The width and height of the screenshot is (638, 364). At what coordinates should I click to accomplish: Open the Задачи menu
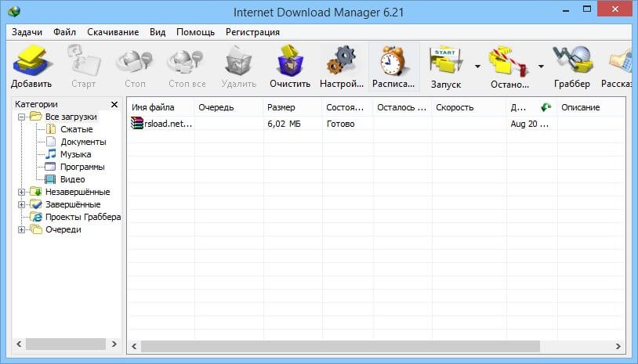pyautogui.click(x=27, y=32)
